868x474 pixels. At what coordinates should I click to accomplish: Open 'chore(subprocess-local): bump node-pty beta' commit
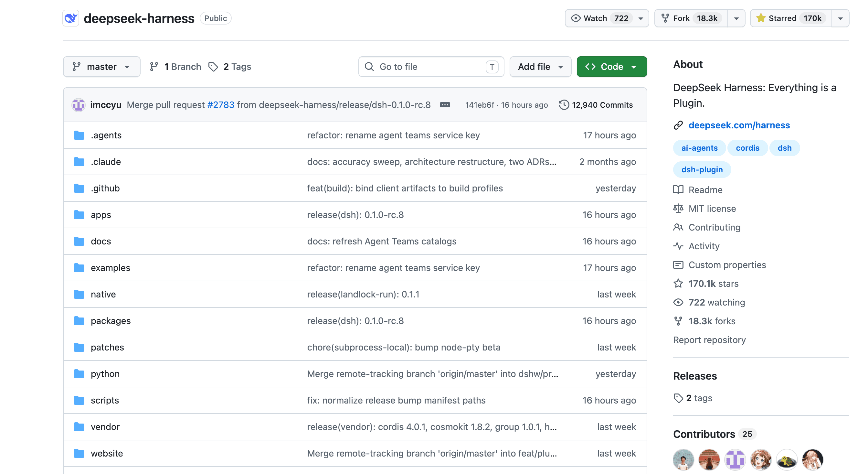coord(404,347)
